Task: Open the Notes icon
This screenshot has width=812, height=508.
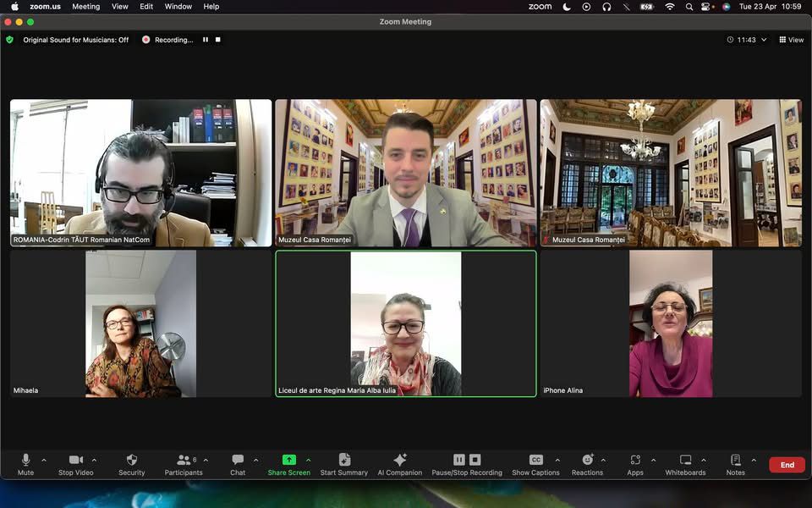Action: point(735,460)
